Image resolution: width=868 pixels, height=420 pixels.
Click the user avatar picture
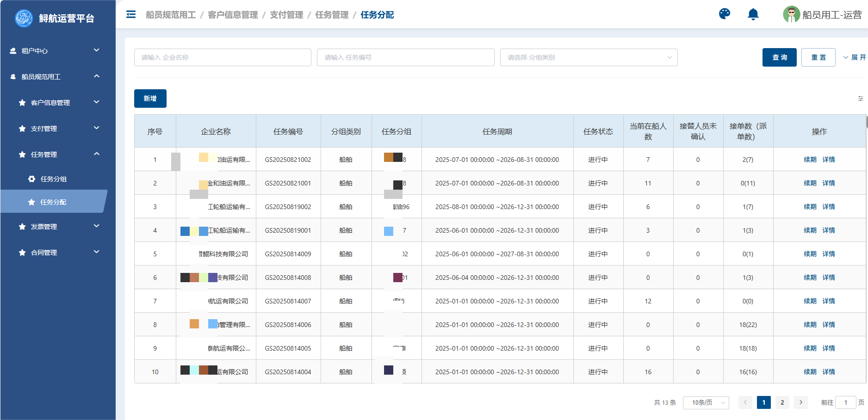pos(791,14)
